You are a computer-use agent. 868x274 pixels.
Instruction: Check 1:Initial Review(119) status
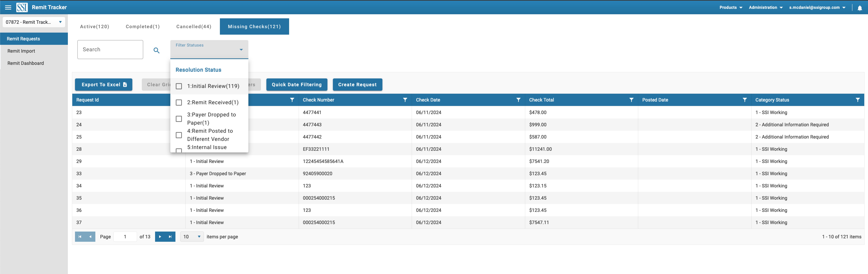179,86
